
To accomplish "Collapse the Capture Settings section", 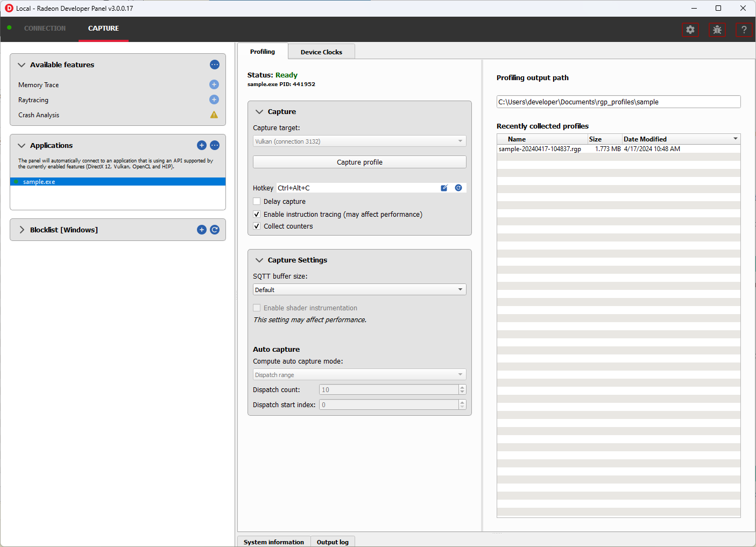I will [x=259, y=260].
